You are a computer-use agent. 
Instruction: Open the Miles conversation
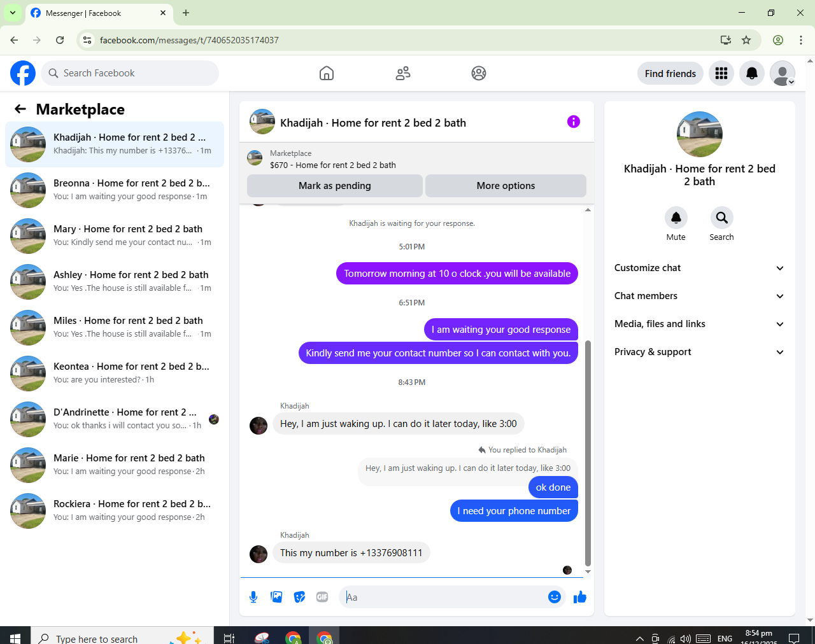(x=115, y=328)
